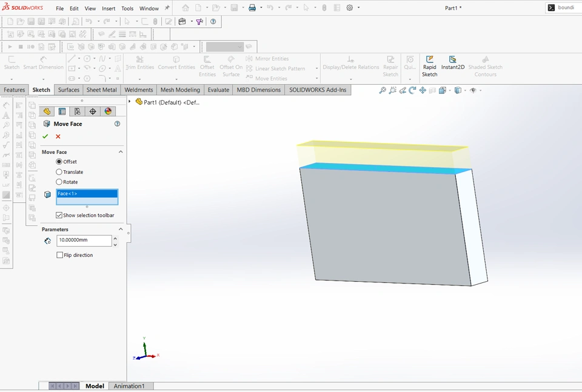The image size is (582, 392).
Task: Cancel Move Face with red X
Action: 58,136
